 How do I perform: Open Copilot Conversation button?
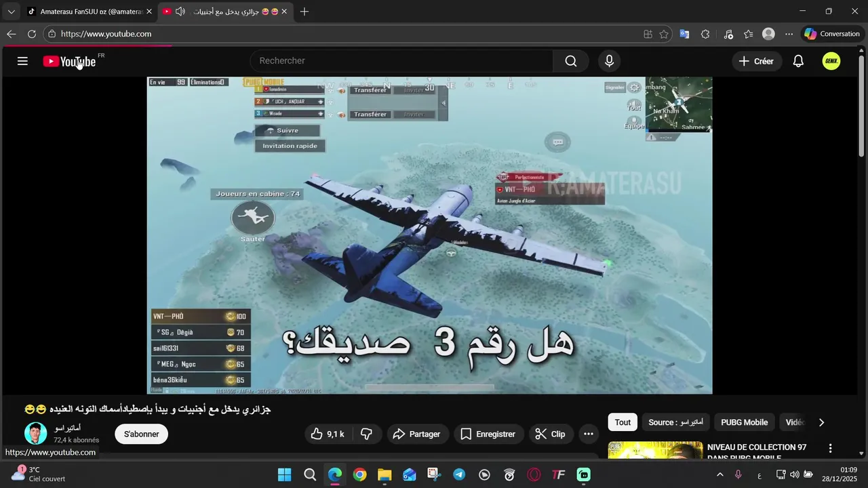(x=831, y=34)
